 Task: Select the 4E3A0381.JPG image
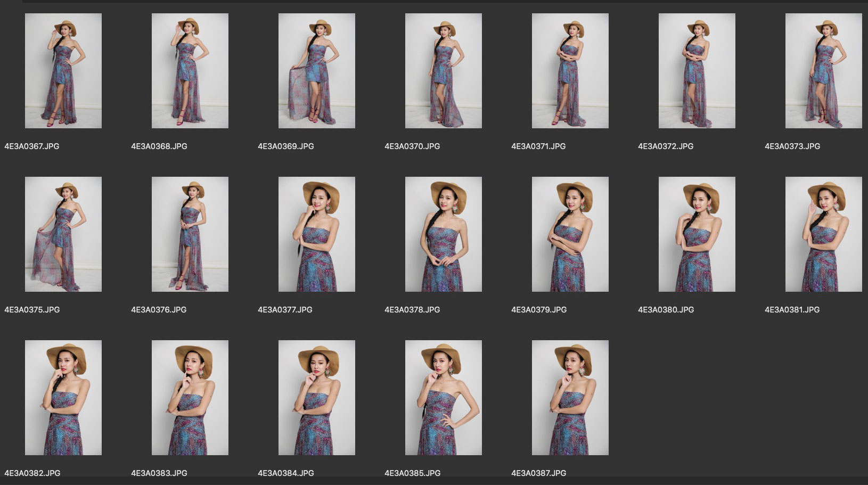pyautogui.click(x=824, y=234)
